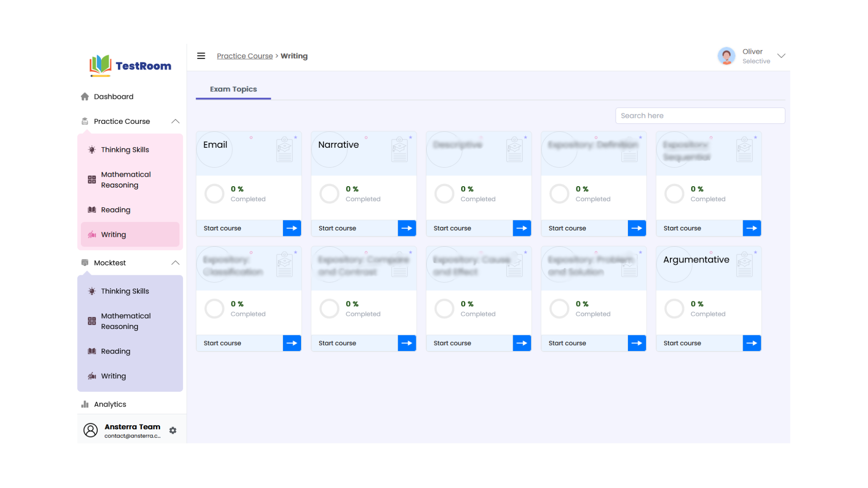Click Mocktest Reading book icon
868x488 pixels.
pos(92,352)
